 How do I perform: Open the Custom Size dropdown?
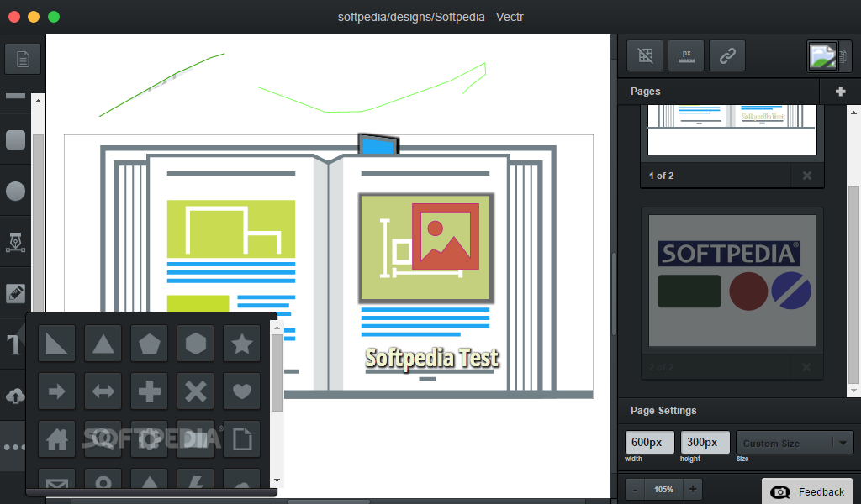(795, 443)
